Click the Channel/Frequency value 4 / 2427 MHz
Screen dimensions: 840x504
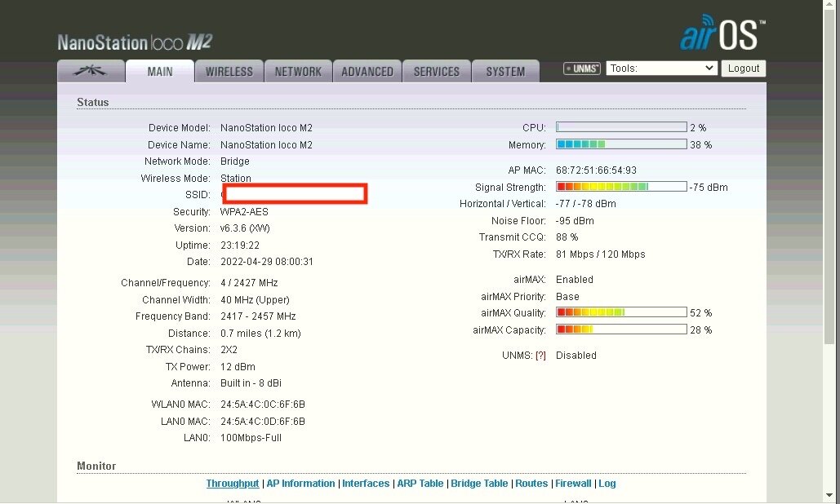(x=249, y=283)
